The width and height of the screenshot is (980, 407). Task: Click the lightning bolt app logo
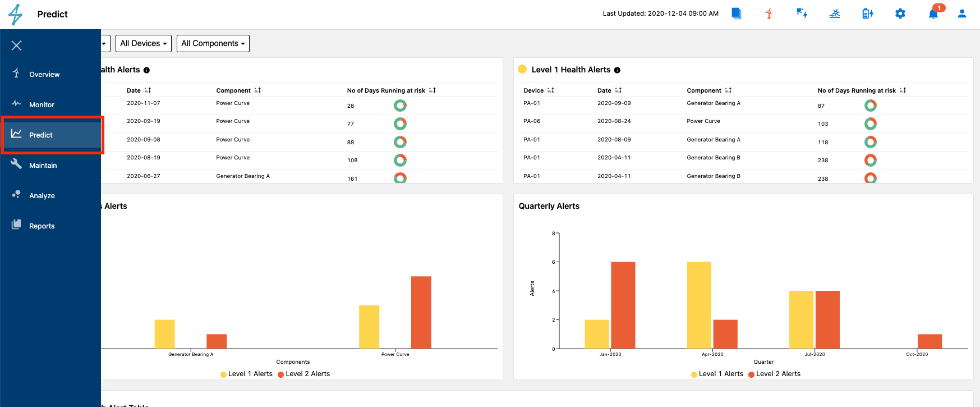tap(16, 15)
